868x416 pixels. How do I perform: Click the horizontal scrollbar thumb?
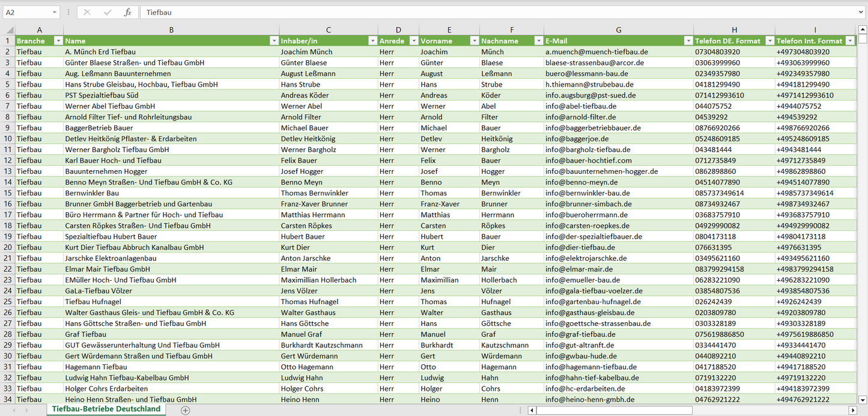(614, 410)
